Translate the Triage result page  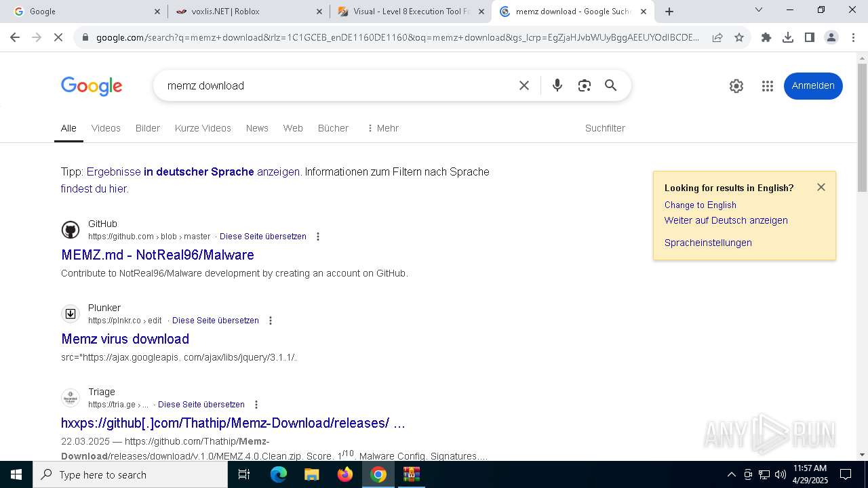pyautogui.click(x=201, y=405)
